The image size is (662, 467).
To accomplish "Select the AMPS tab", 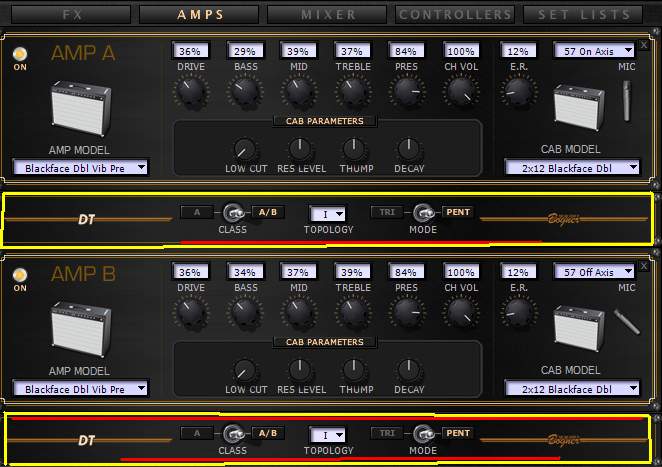I will click(x=200, y=15).
